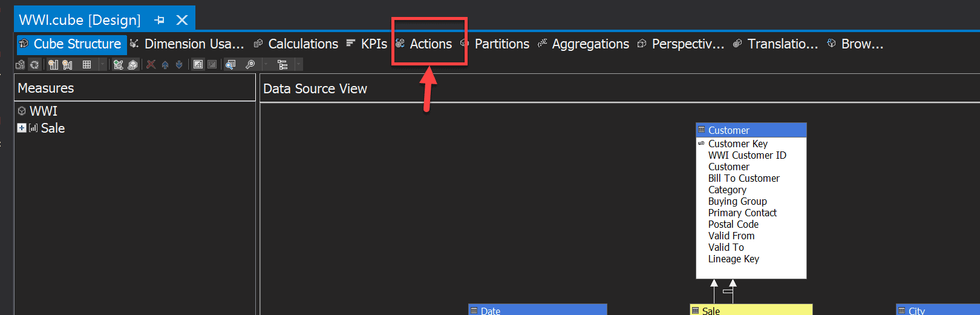The image size is (980, 315).
Task: Click the New Measure Group icon
Action: [x=67, y=65]
